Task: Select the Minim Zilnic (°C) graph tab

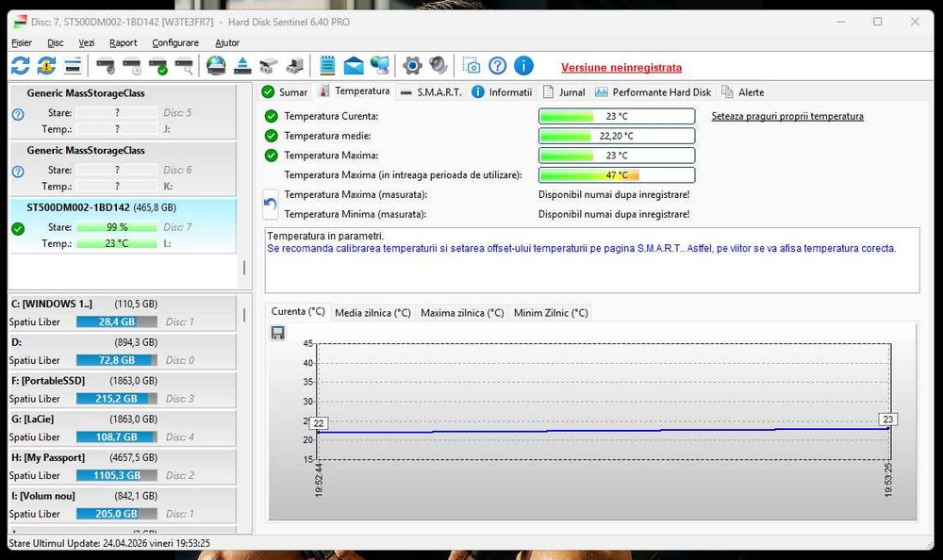Action: point(551,313)
